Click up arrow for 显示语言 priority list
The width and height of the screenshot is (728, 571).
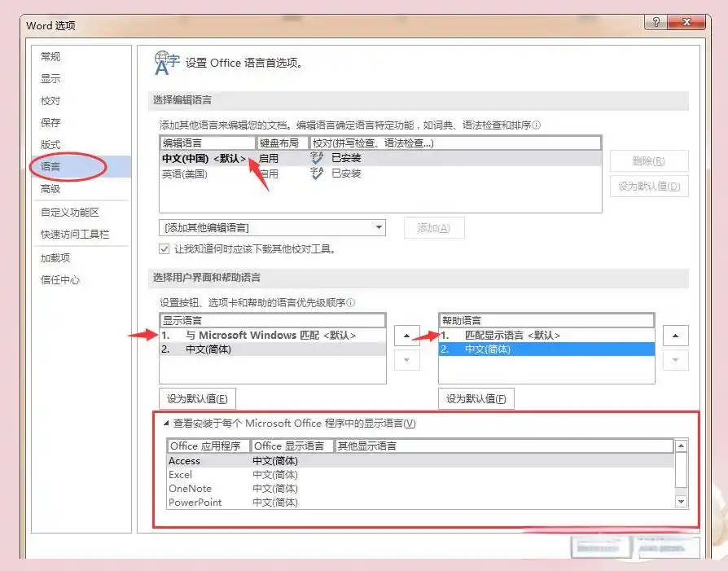406,335
